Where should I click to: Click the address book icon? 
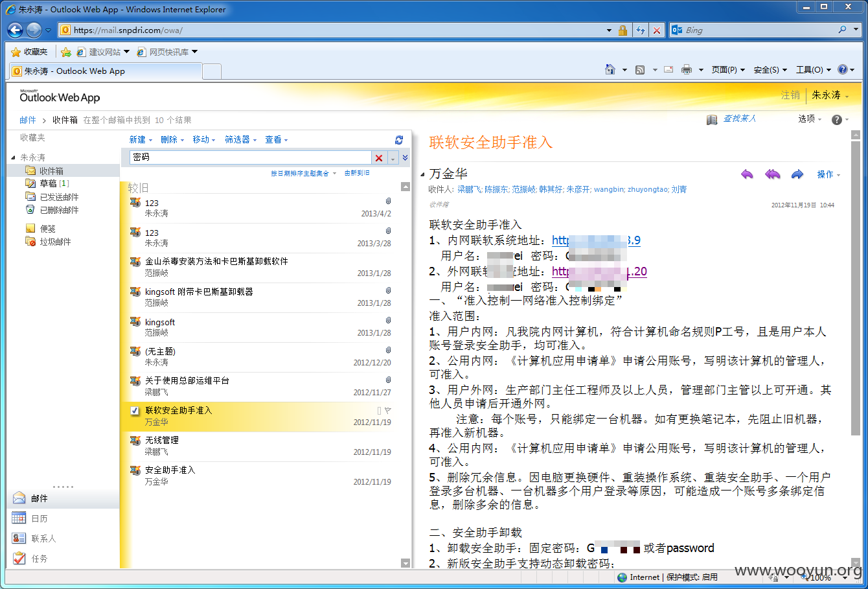[x=712, y=119]
